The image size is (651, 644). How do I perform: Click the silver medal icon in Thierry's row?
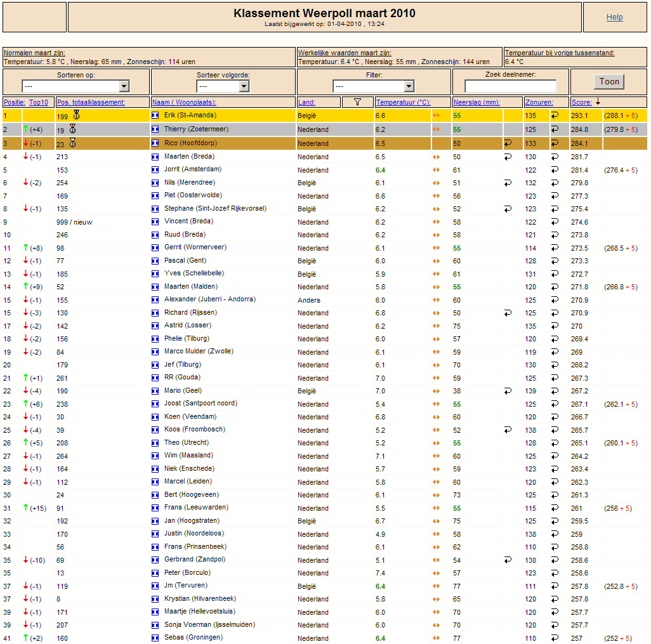click(73, 129)
